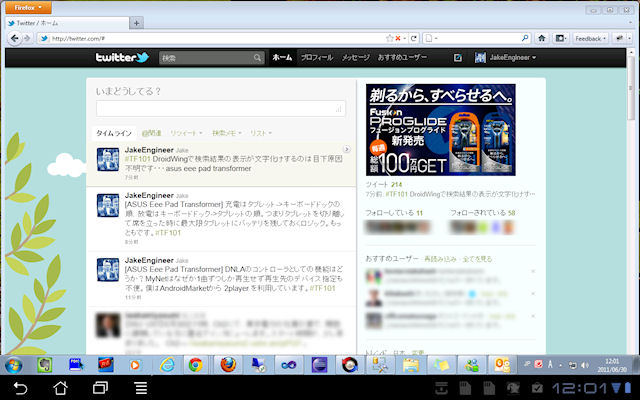This screenshot has height=400, width=640.
Task: Select the タイムライン tab
Action: pyautogui.click(x=114, y=133)
